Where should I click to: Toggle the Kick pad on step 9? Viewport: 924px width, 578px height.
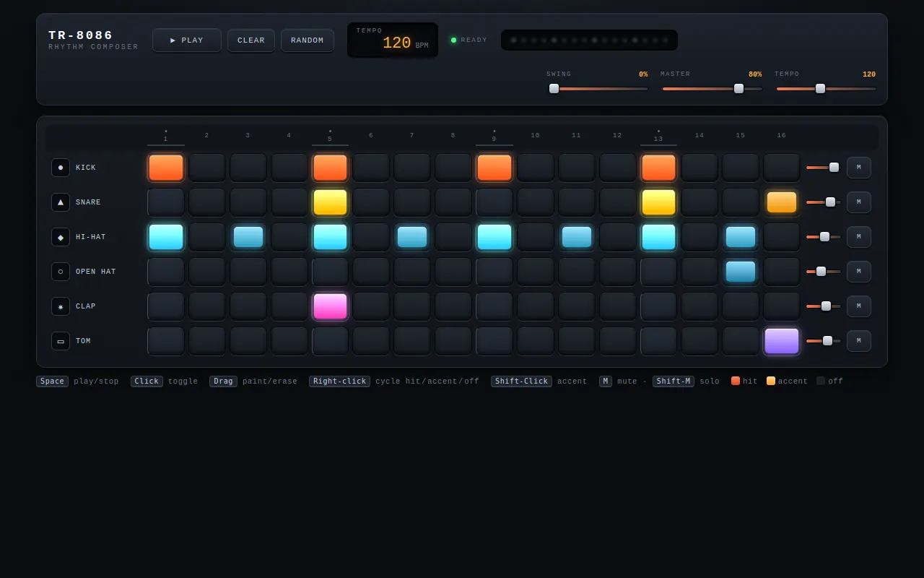pos(494,168)
